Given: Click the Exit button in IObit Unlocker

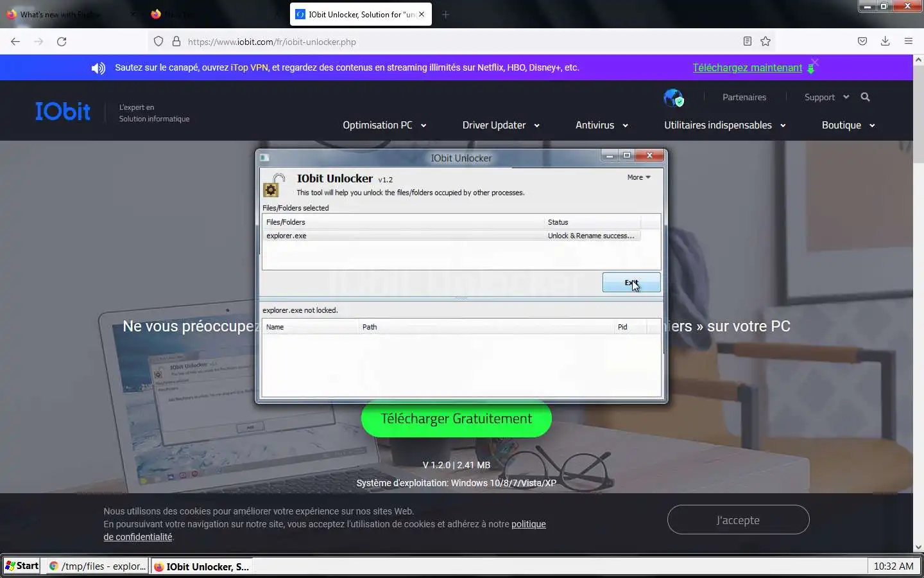Looking at the screenshot, I should [631, 283].
